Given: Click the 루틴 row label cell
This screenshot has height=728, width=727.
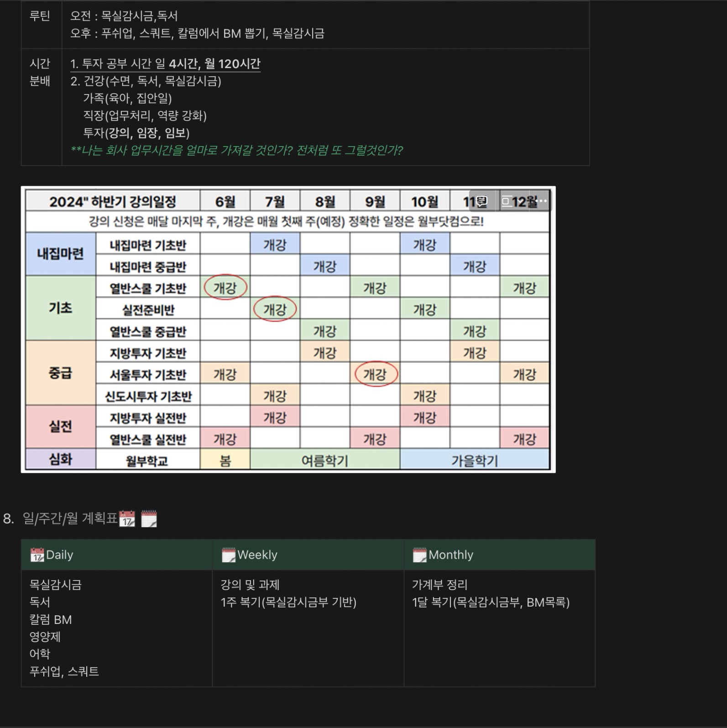Looking at the screenshot, I should click(x=42, y=25).
